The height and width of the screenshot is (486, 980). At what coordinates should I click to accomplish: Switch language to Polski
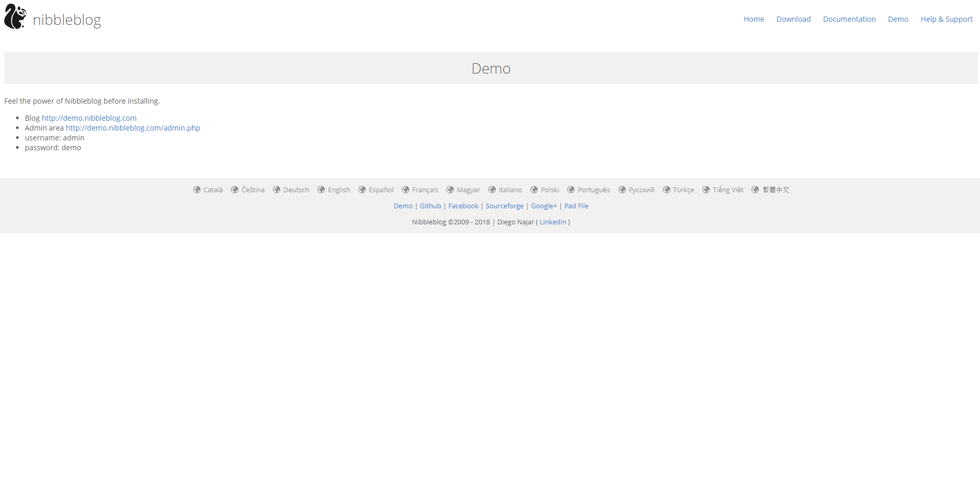(550, 190)
